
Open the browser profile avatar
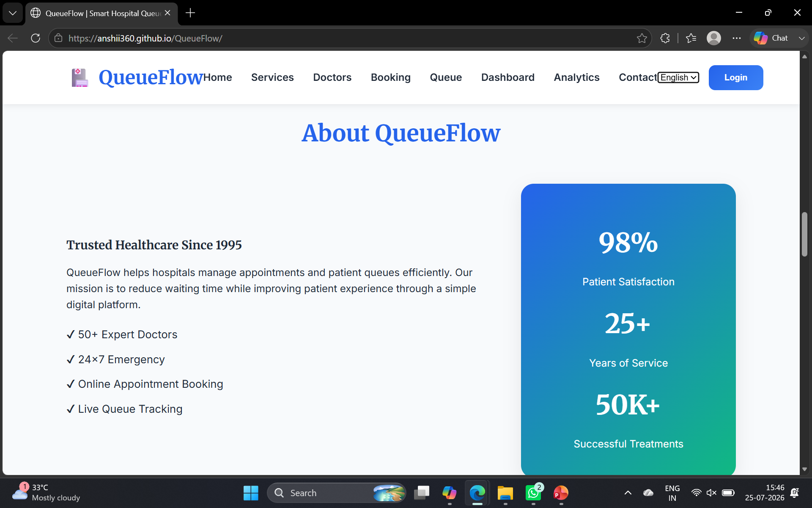coord(714,38)
